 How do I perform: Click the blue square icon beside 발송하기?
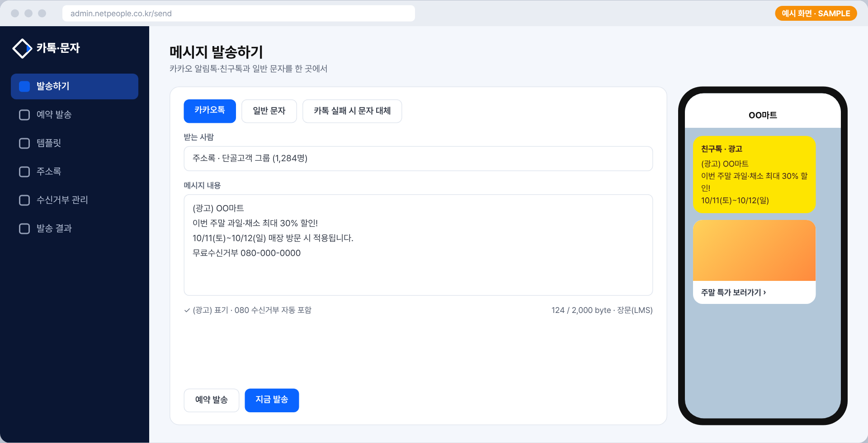(x=24, y=87)
